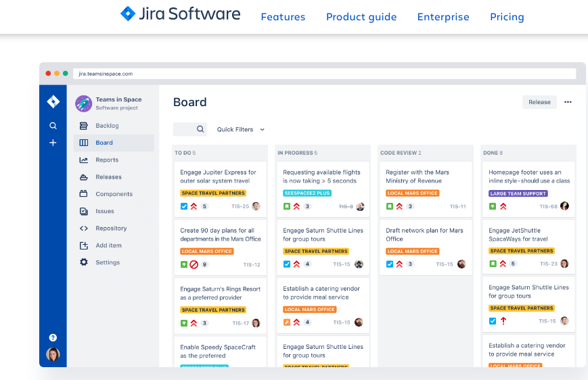The image size is (588, 380).
Task: Open card Register with the Mars Ministry of Revenue
Action: pos(426,189)
